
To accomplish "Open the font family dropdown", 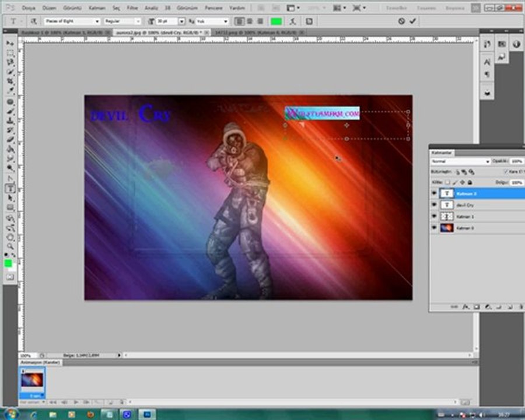I will tap(72, 22).
